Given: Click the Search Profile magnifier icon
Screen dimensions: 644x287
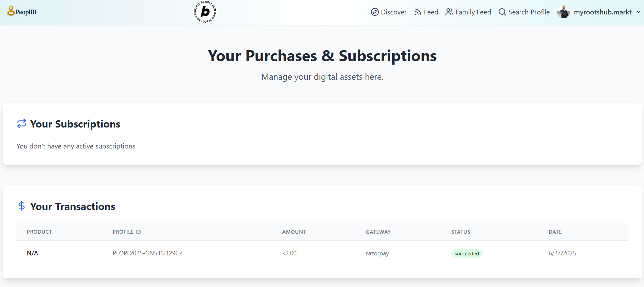Looking at the screenshot, I should coord(502,12).
